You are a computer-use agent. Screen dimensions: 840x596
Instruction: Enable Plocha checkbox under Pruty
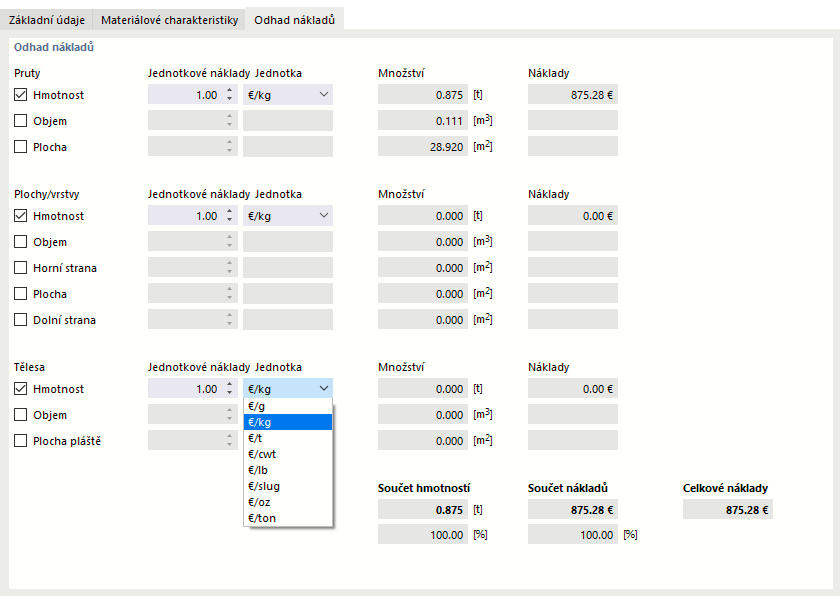[x=20, y=147]
